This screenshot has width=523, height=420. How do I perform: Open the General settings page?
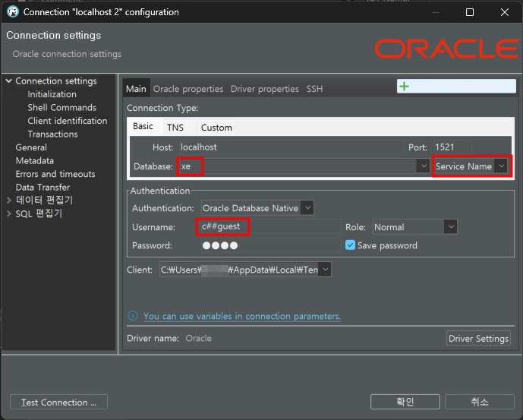[31, 147]
